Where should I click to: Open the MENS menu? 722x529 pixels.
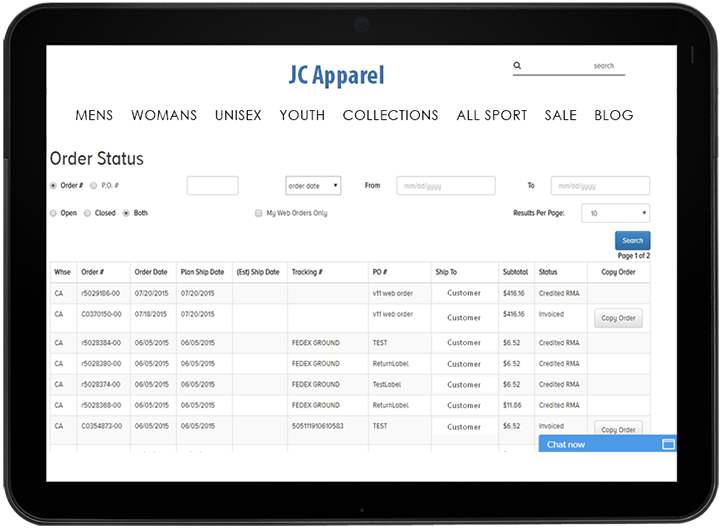tap(94, 115)
